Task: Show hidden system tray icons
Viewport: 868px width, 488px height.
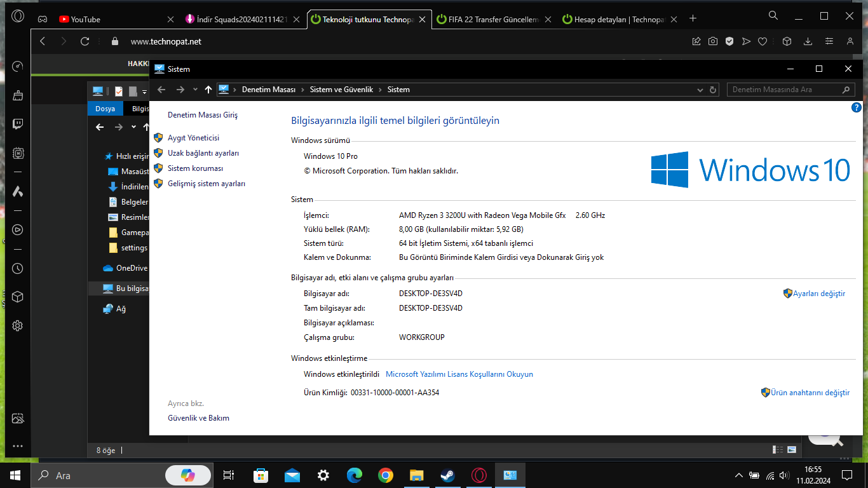Action: (738, 475)
